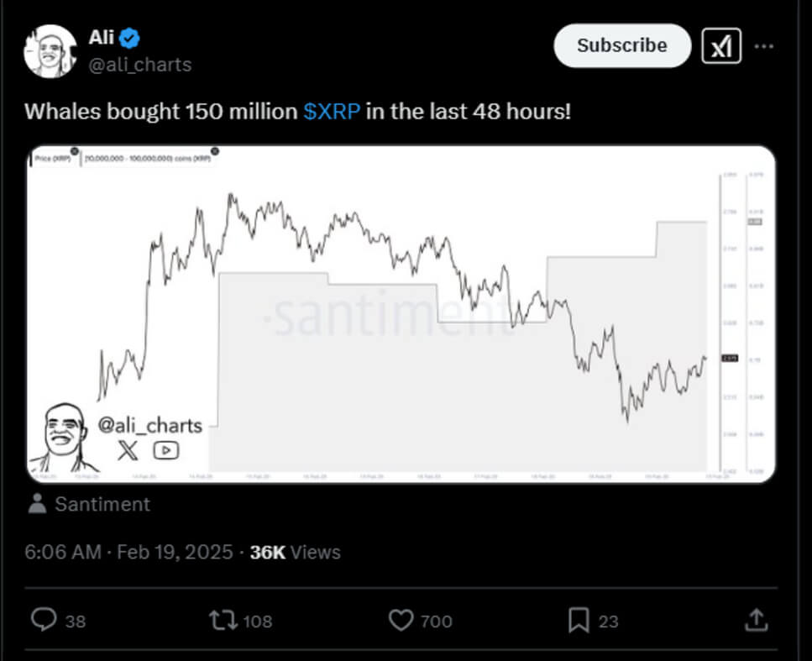This screenshot has width=812, height=661.
Task: Click the reply speech bubble icon
Action: click(43, 620)
